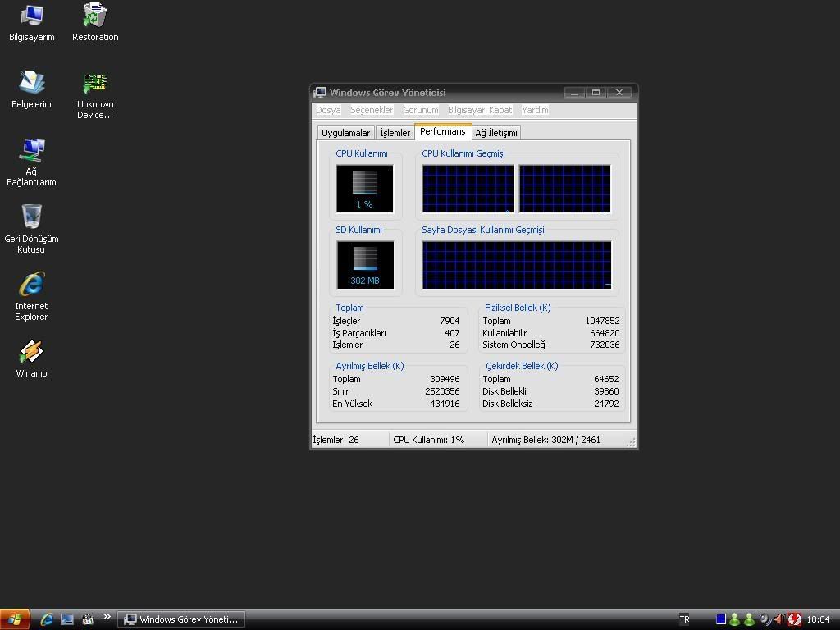Click the En Yüksek value 434916
Image resolution: width=840 pixels, height=630 pixels.
(x=445, y=404)
